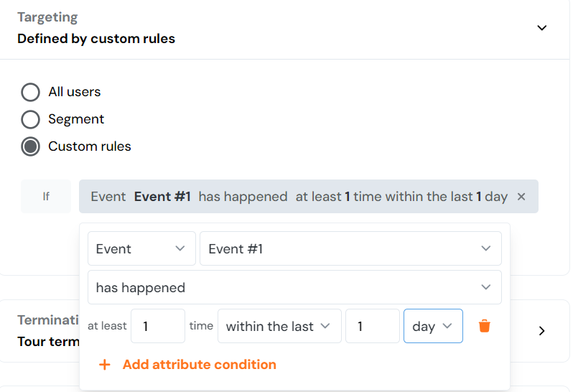
Task: Click the 'at least' count input field
Action: pyautogui.click(x=158, y=326)
